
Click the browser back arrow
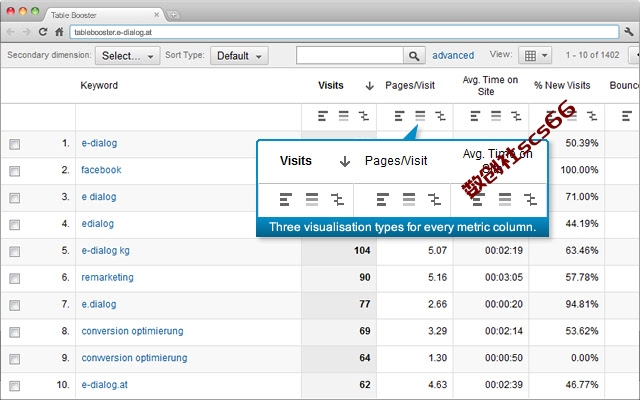(x=11, y=31)
